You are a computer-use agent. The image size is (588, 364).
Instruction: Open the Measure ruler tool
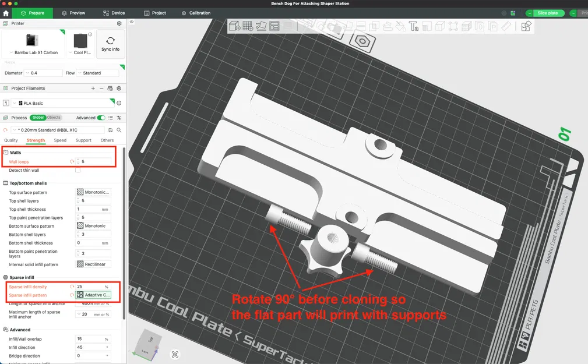click(x=506, y=26)
